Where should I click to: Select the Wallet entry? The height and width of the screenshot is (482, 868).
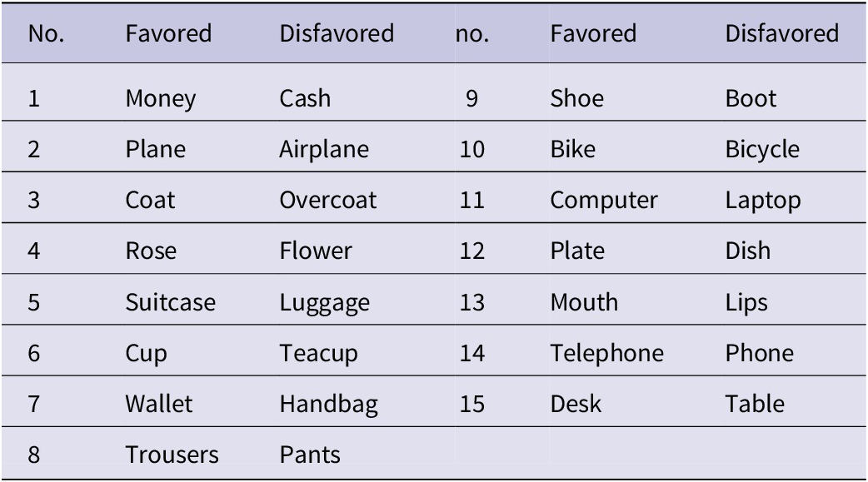click(x=159, y=404)
